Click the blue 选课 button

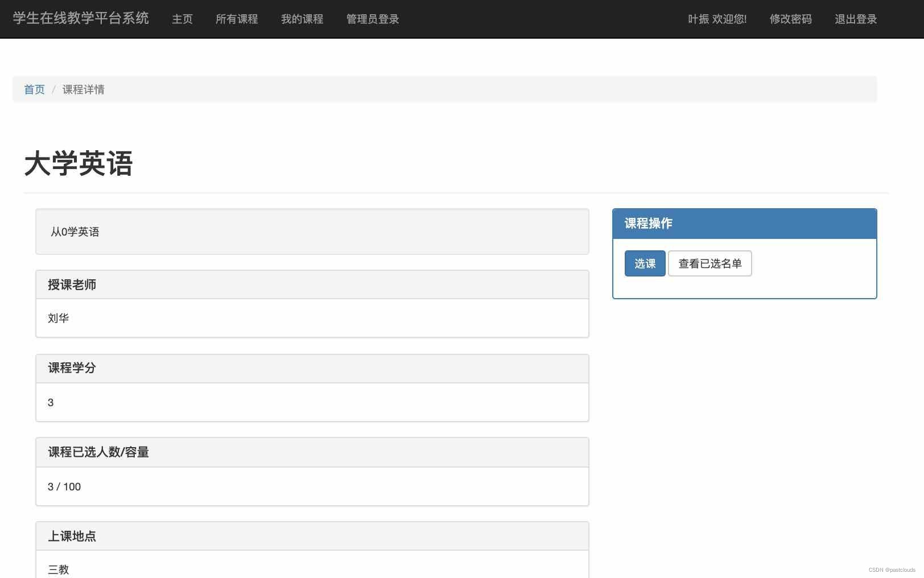(x=645, y=263)
